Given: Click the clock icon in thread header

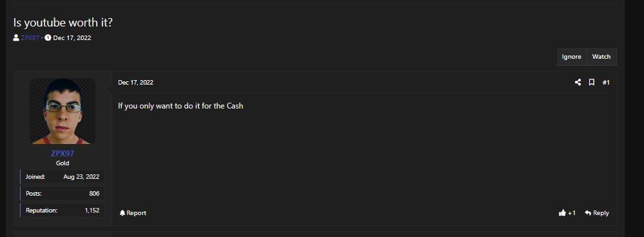Looking at the screenshot, I should (48, 38).
